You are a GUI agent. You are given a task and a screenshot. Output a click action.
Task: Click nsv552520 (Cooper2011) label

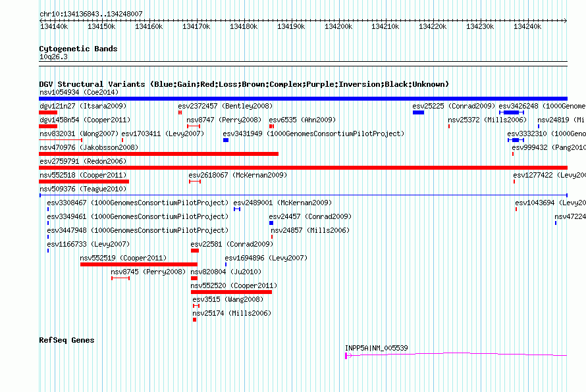[x=234, y=285]
